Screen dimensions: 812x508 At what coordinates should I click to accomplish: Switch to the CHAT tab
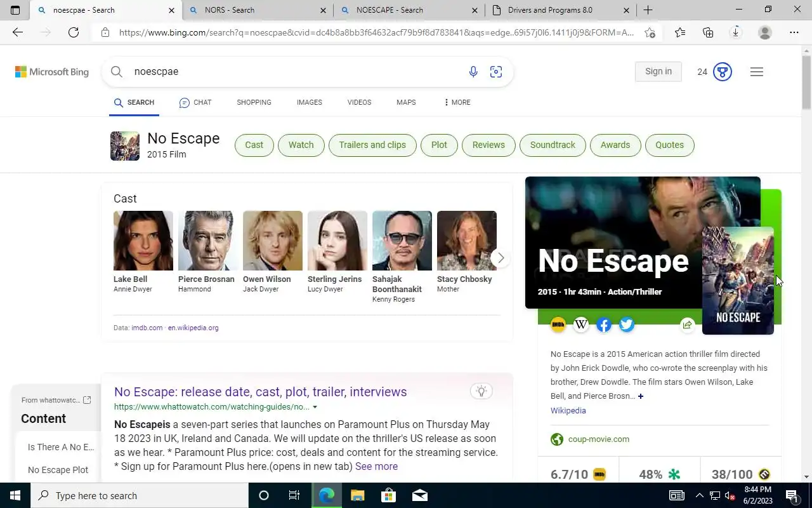point(195,102)
